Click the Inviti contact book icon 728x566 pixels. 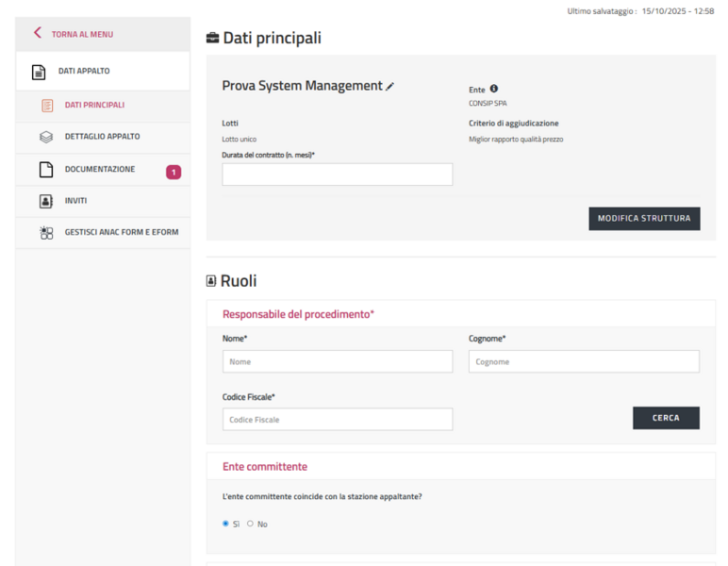(x=46, y=201)
